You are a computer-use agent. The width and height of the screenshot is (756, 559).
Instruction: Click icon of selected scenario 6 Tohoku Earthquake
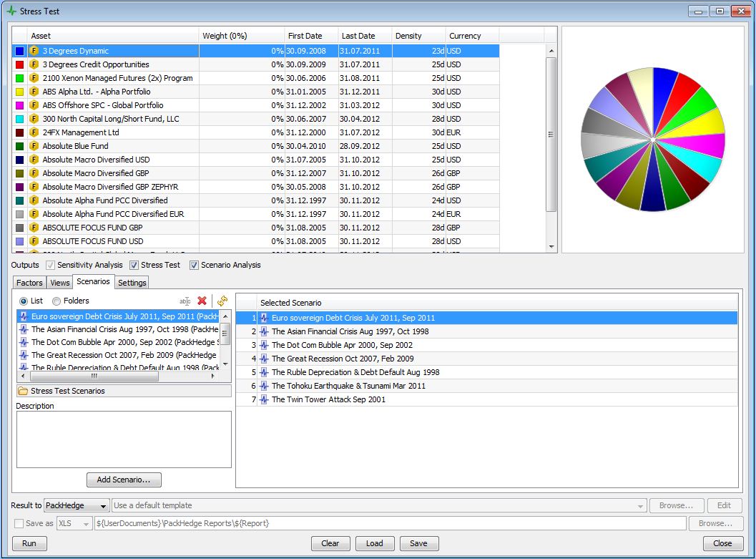(264, 386)
